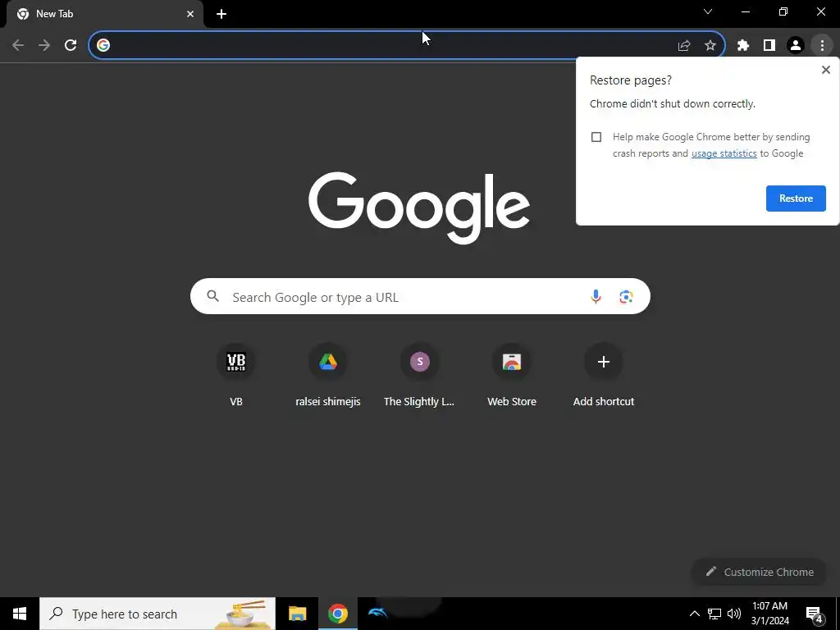Click the Chrome taskbar icon
840x630 pixels.
tap(337, 614)
